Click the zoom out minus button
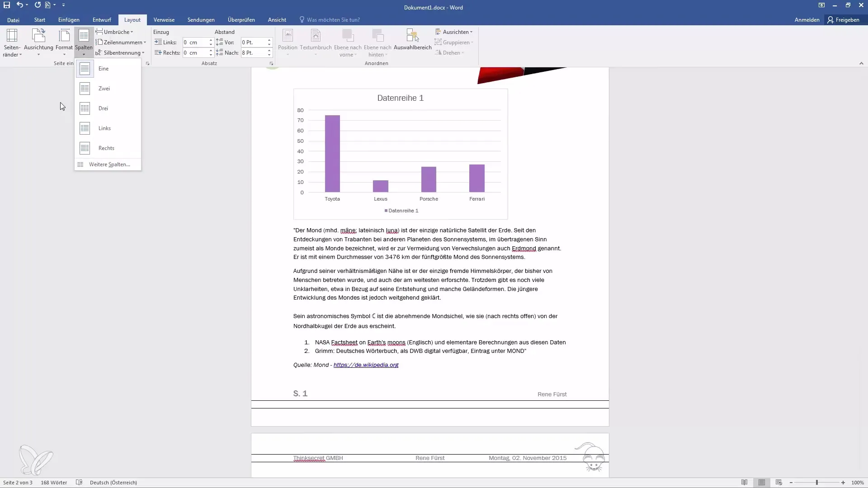 coord(791,483)
